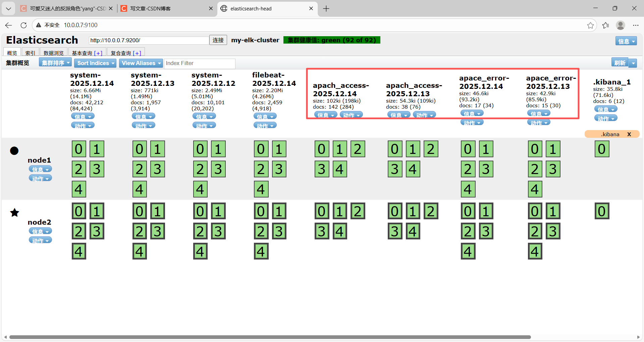Open 信息 menu for apach_access-2025.12.13
Viewport: 644px width, 342px height.
tap(399, 115)
